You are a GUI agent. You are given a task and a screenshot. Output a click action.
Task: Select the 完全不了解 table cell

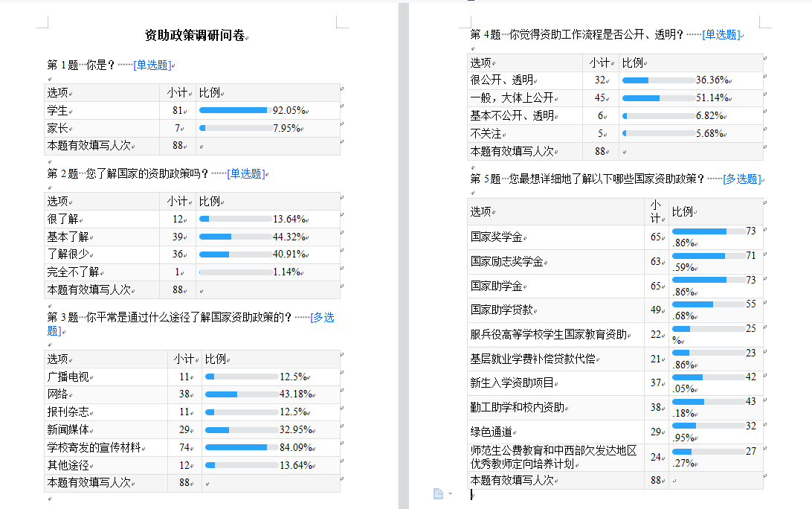[73, 272]
